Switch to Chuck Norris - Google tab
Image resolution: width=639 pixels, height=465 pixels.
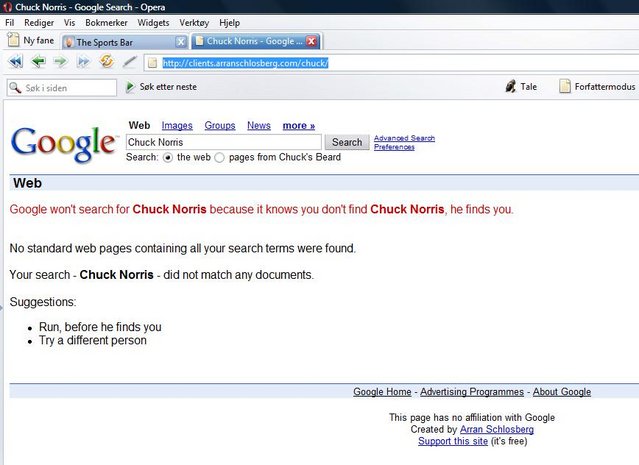(x=256, y=41)
